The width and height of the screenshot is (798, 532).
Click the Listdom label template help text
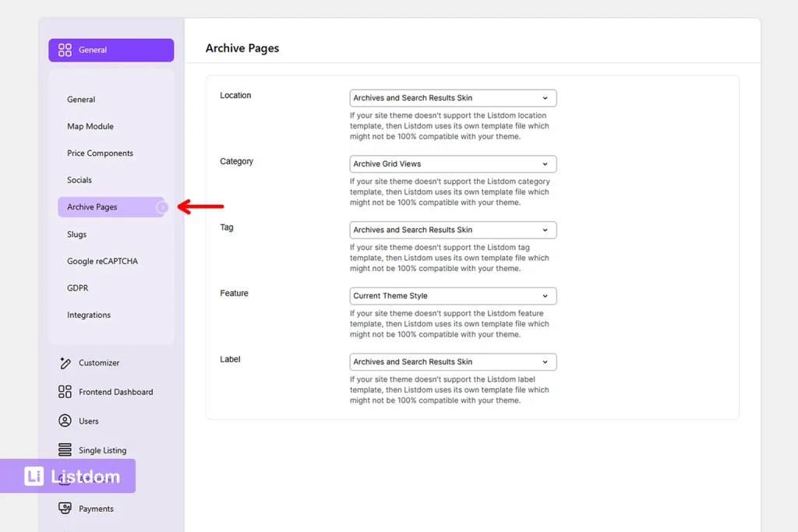(x=450, y=390)
